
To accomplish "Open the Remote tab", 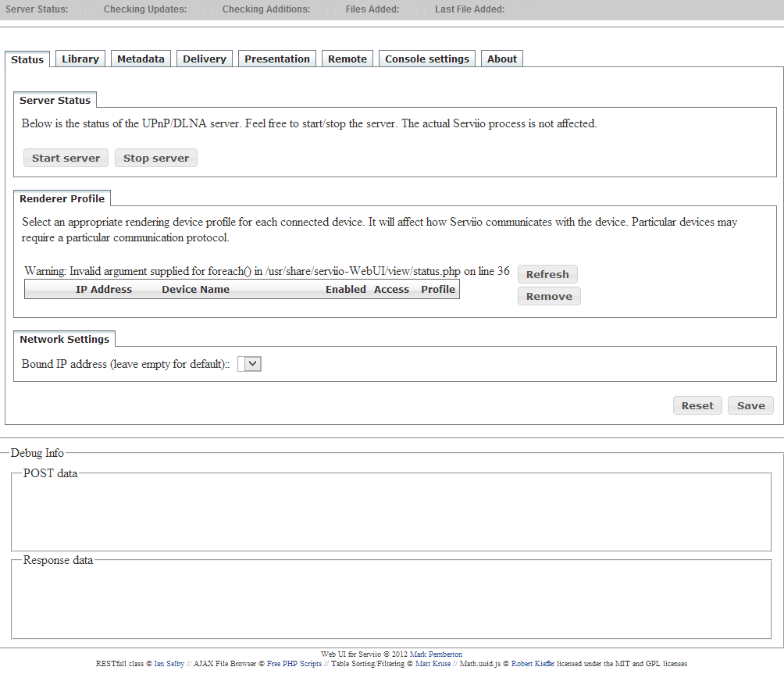I will click(x=347, y=59).
